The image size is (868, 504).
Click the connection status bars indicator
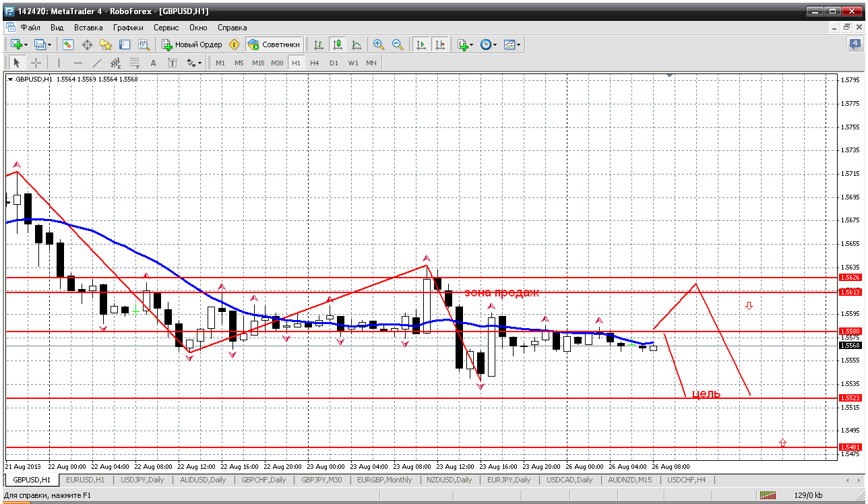tap(768, 495)
